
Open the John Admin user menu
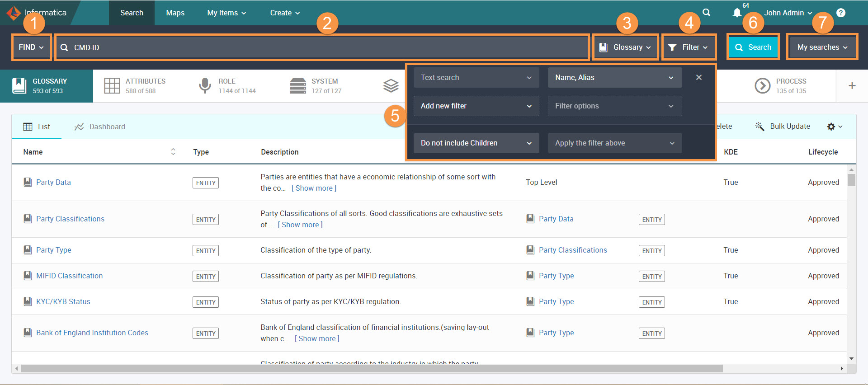point(788,13)
